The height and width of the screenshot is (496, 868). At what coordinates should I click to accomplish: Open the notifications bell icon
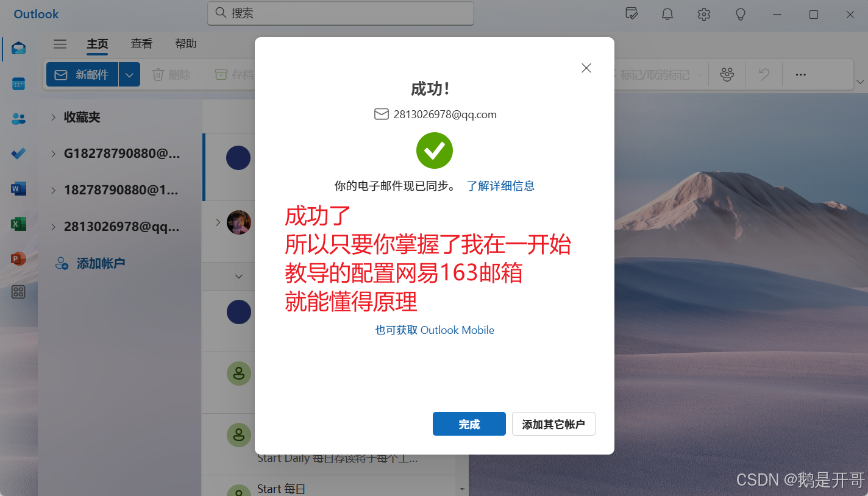pyautogui.click(x=667, y=14)
